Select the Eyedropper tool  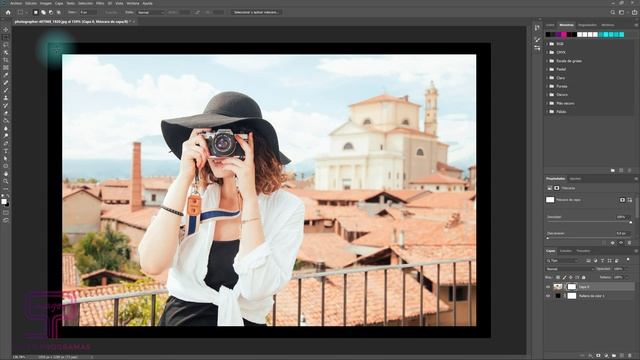pyautogui.click(x=6, y=75)
